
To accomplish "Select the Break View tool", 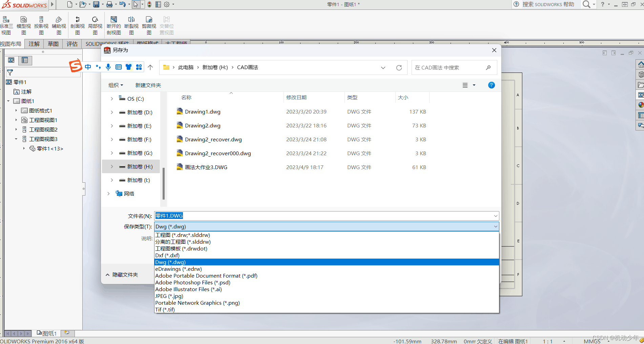I will click(x=131, y=25).
